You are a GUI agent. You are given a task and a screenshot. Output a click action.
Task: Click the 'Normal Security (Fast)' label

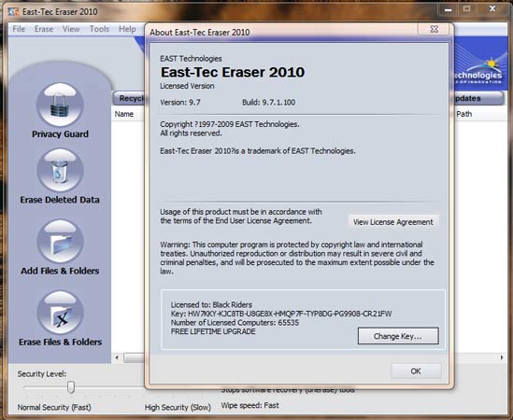coord(54,408)
